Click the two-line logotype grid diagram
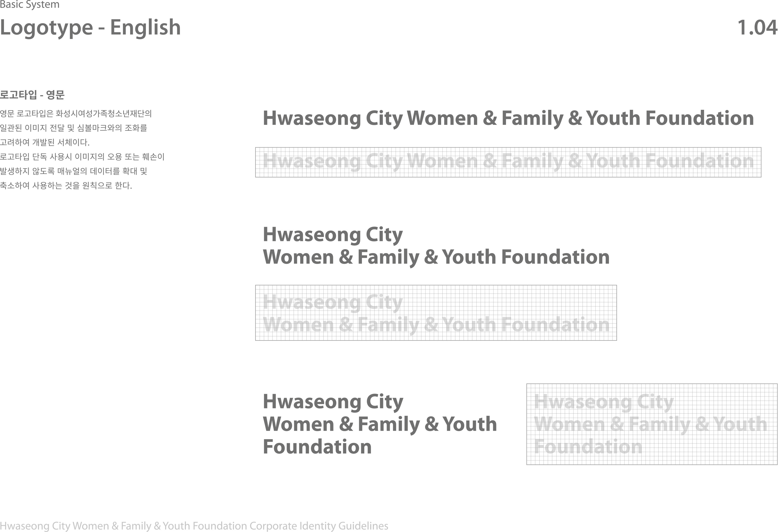 (x=436, y=313)
